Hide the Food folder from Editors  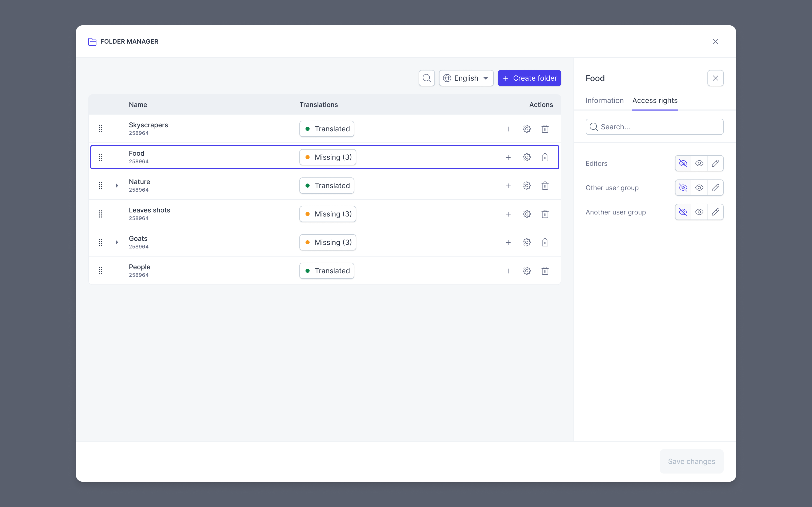pos(683,163)
